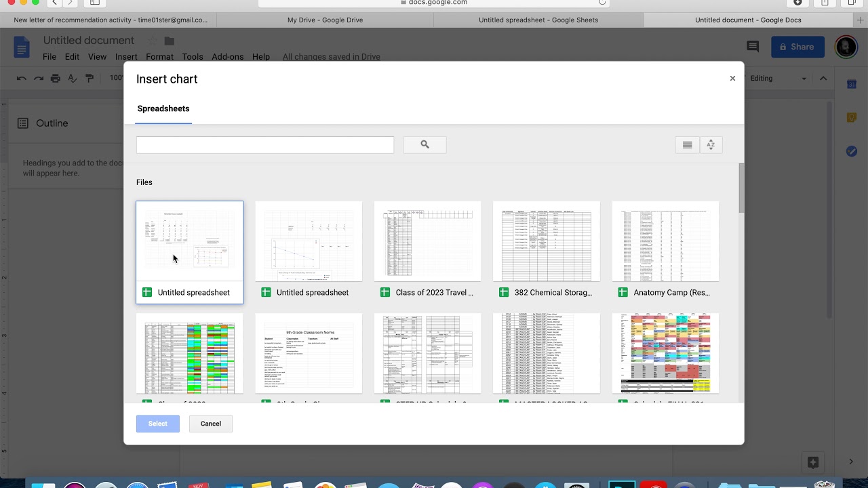Open the View menu
This screenshot has width=868, height=488.
[97, 57]
